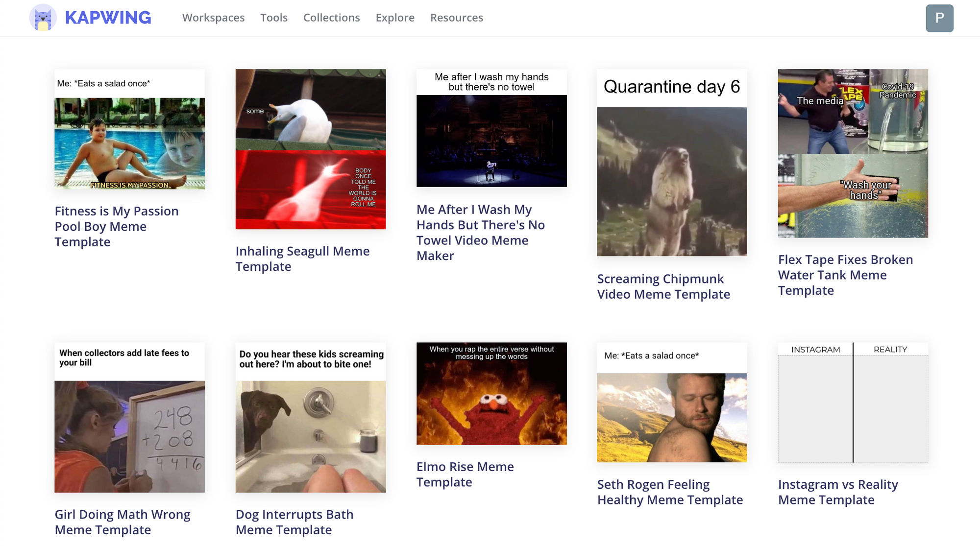Click the Dog Interrupts Bath Meme Template link
This screenshot has width=980, height=546.
pyautogui.click(x=294, y=522)
